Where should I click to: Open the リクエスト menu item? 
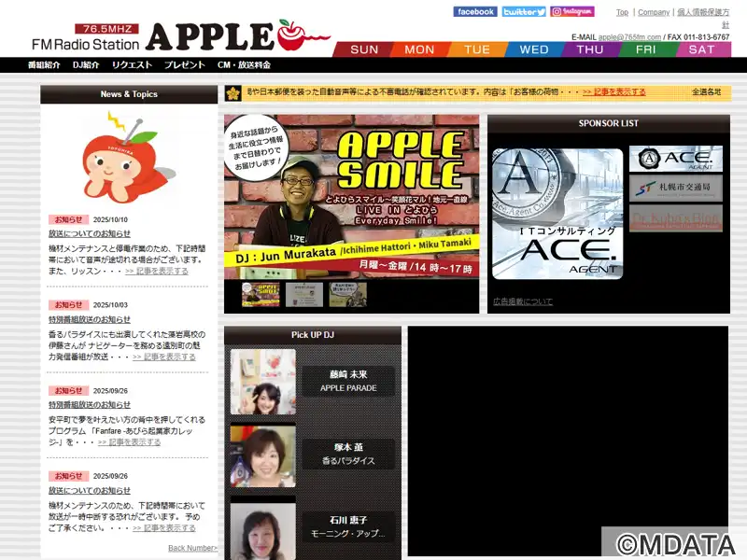point(132,65)
